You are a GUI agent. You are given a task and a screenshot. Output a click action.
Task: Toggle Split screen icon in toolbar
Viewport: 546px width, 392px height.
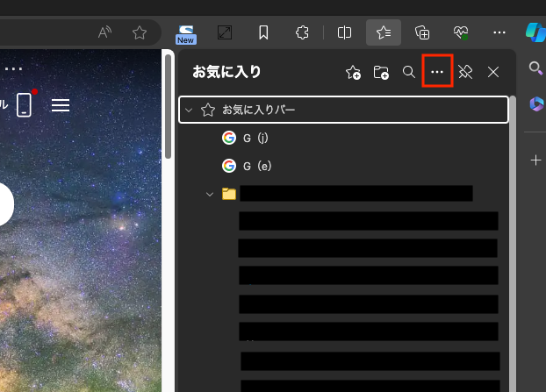point(344,32)
